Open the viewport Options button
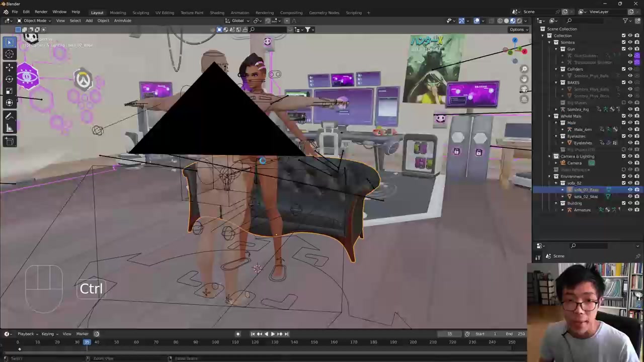The height and width of the screenshot is (362, 644). pos(518,29)
